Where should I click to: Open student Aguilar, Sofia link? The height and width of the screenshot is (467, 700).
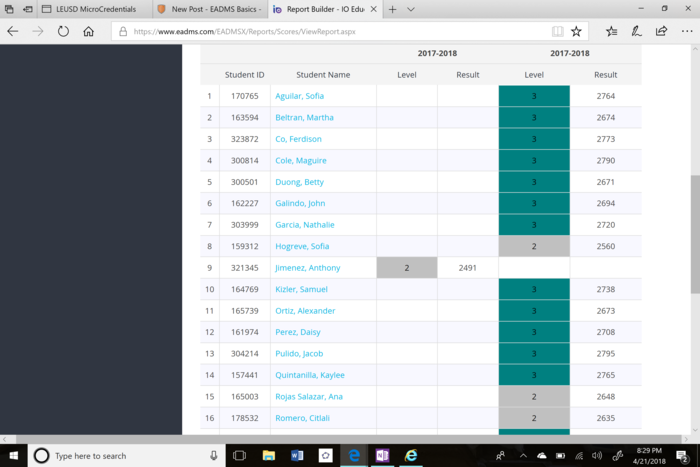point(299,96)
